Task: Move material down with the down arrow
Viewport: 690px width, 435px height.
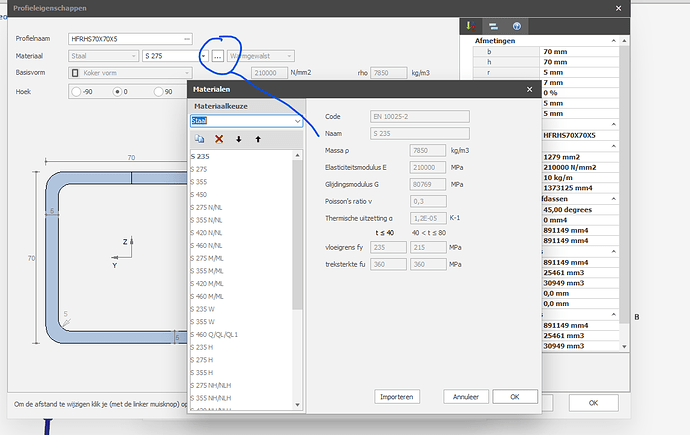Action: (x=239, y=139)
